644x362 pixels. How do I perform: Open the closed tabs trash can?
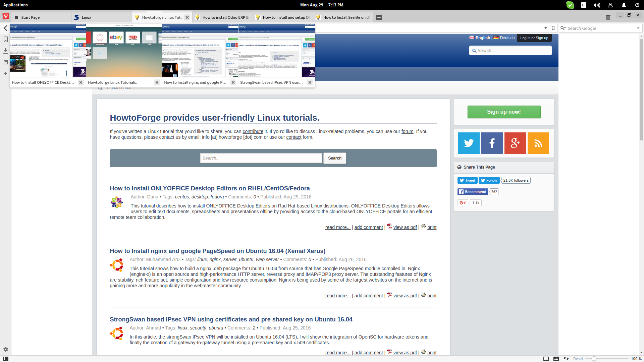click(608, 17)
